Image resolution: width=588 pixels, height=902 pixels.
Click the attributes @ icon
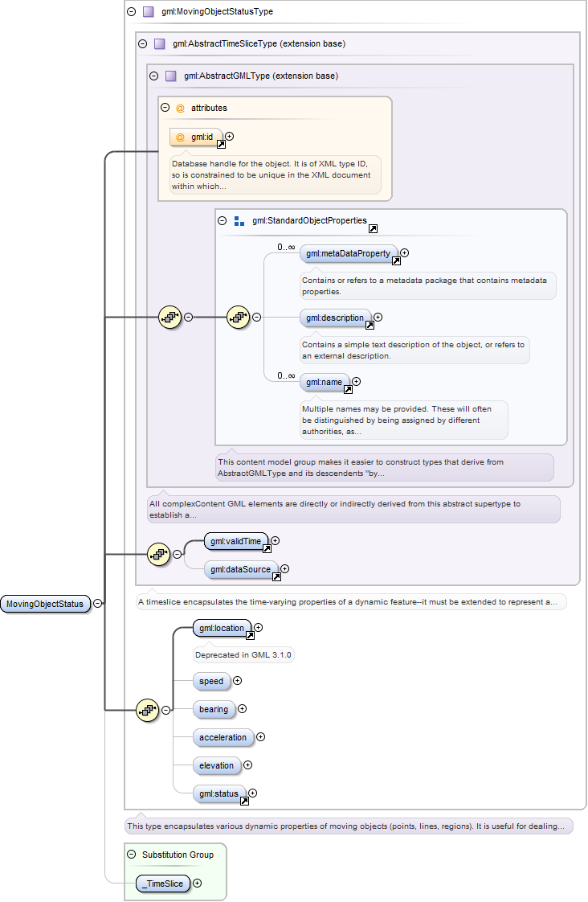tap(181, 109)
